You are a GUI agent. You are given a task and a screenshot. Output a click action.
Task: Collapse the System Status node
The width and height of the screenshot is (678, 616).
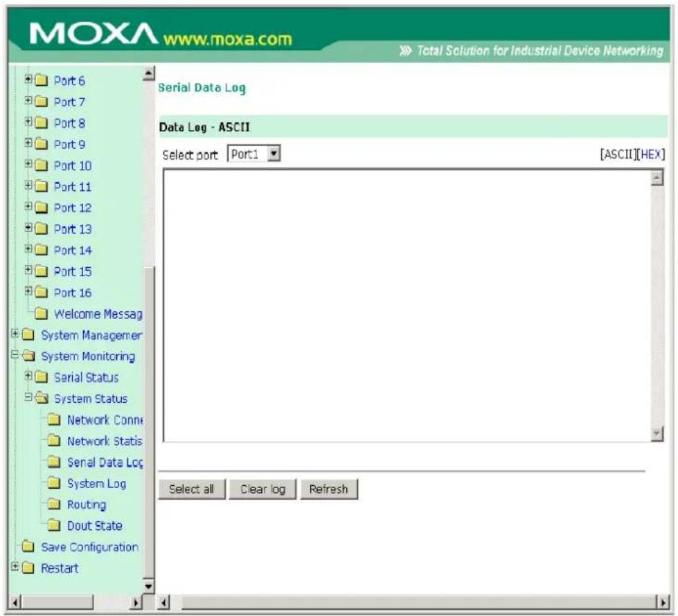click(28, 397)
